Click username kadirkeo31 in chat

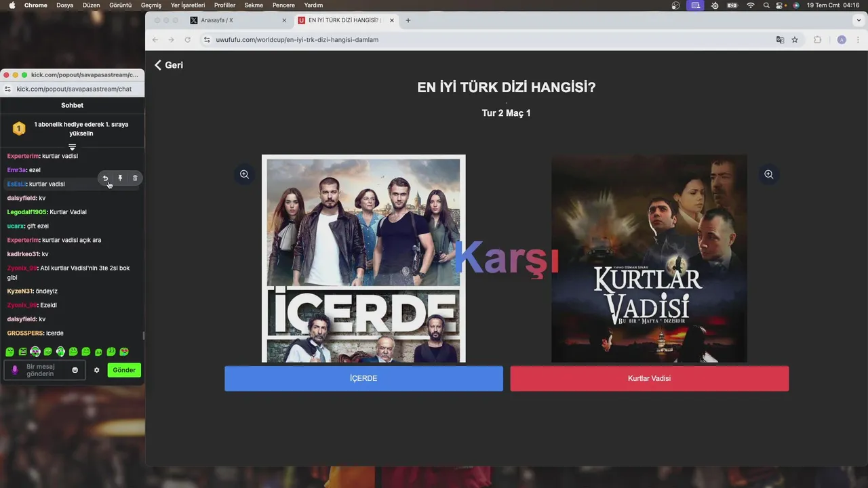23,254
